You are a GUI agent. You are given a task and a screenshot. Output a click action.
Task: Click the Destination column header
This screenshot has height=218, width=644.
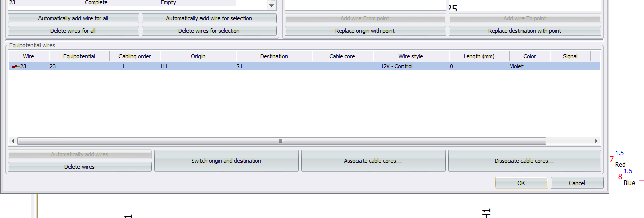[x=274, y=56]
